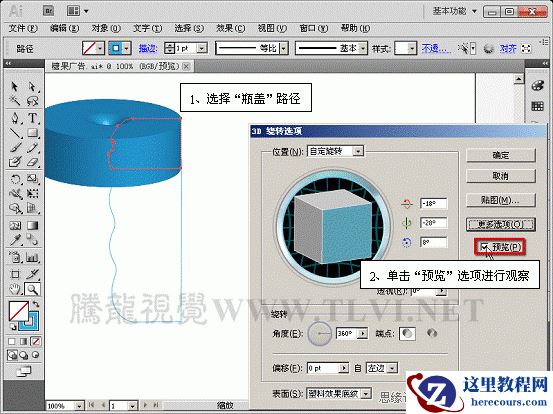The image size is (553, 414).
Task: Reset to default fill and stroke
Action: 13,326
